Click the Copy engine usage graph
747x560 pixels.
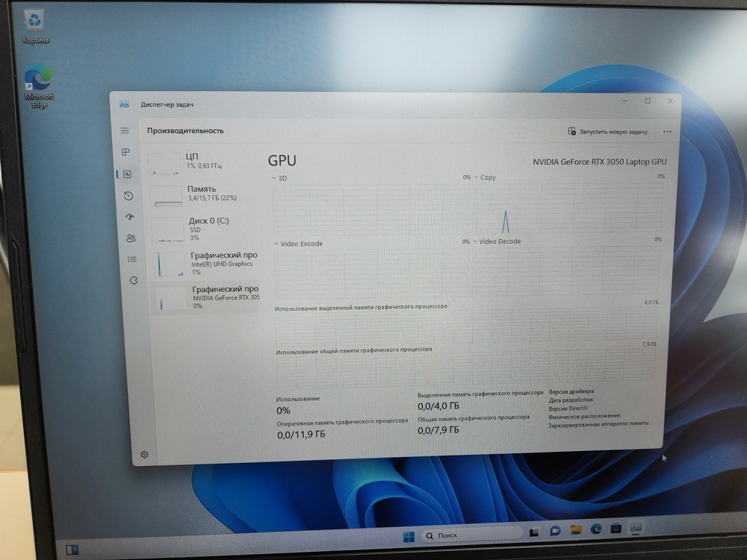pyautogui.click(x=568, y=208)
